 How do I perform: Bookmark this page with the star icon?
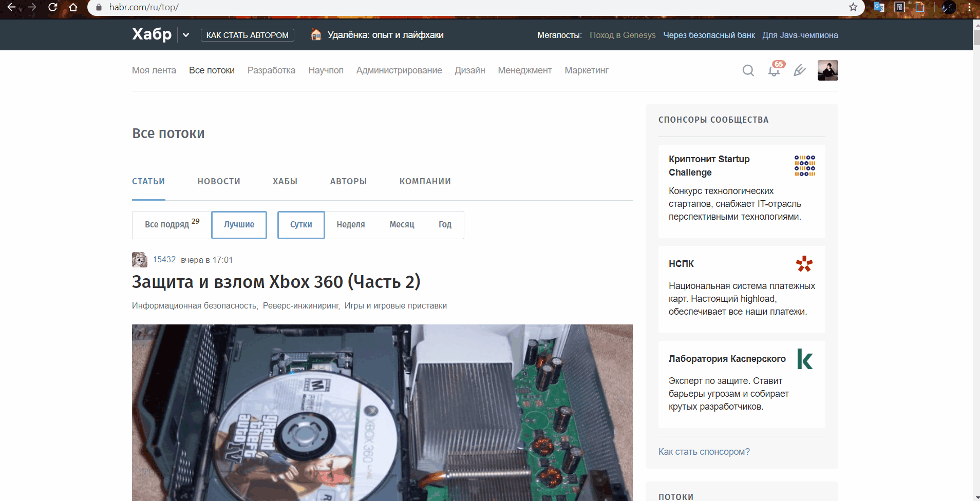coord(853,7)
